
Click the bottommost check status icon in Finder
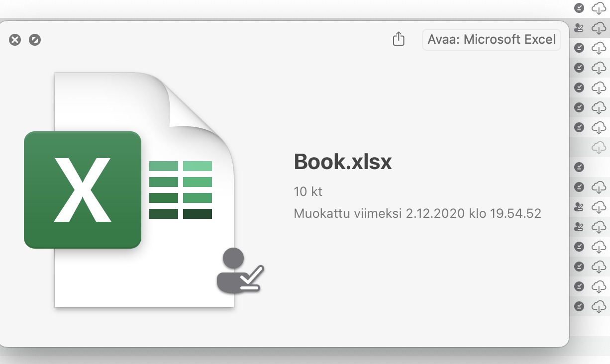tap(579, 306)
